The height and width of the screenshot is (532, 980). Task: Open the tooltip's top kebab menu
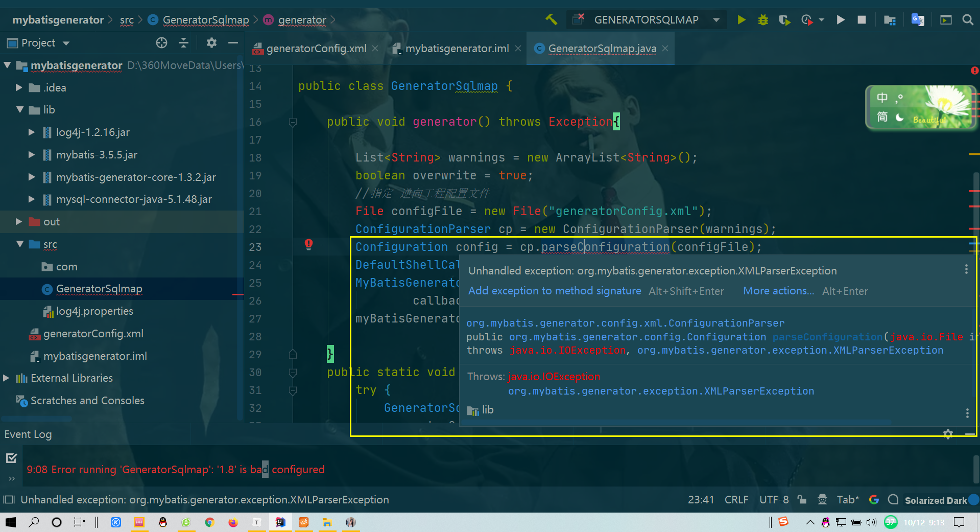[x=966, y=269]
